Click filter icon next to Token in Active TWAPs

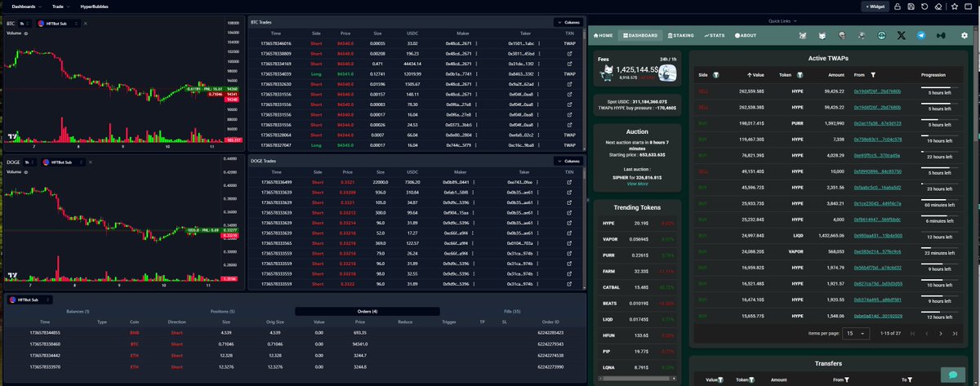[800, 74]
